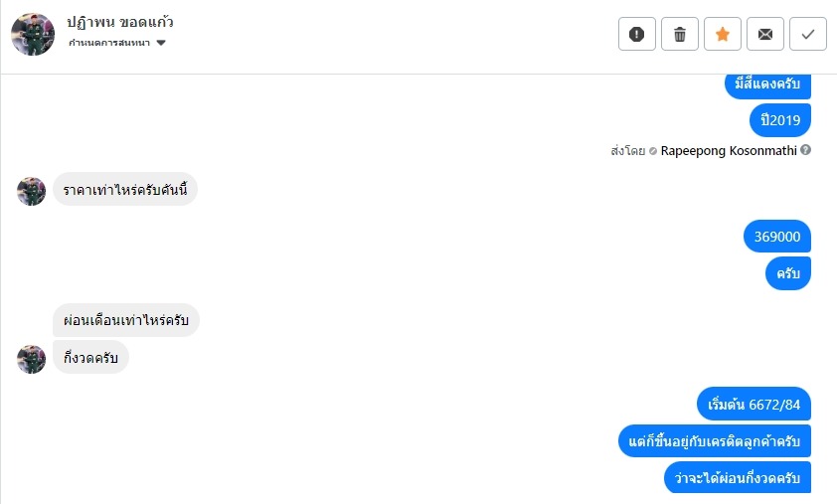The width and height of the screenshot is (837, 504).
Task: Click the ปี2019 message bubble
Action: (x=780, y=120)
